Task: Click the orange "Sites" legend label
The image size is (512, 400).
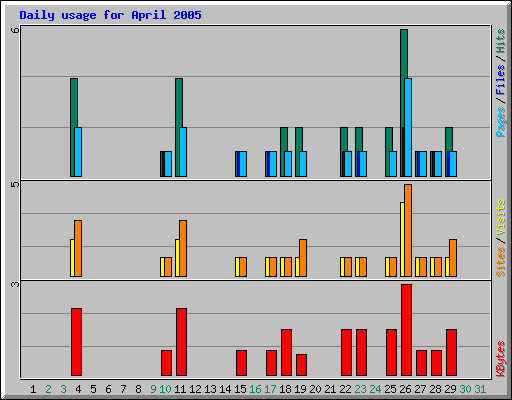Action: (501, 262)
